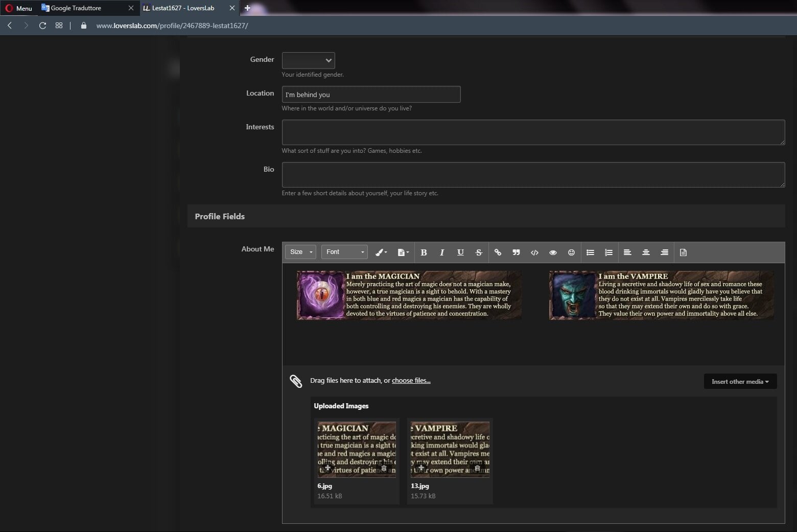The height and width of the screenshot is (532, 797).
Task: Open a new browser tab
Action: 247,8
